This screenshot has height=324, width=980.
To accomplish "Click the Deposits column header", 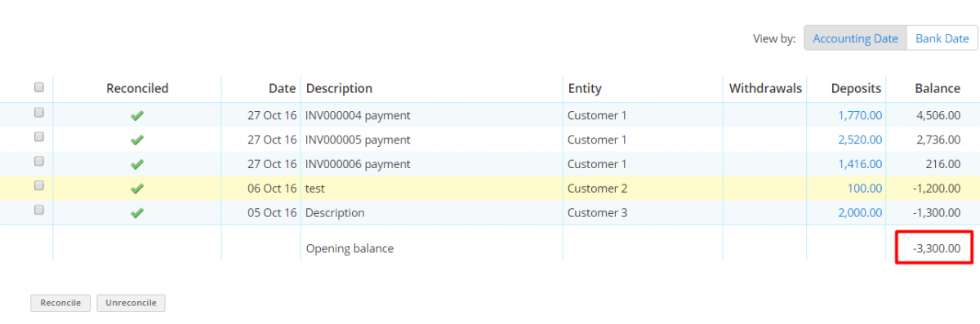I will point(857,88).
